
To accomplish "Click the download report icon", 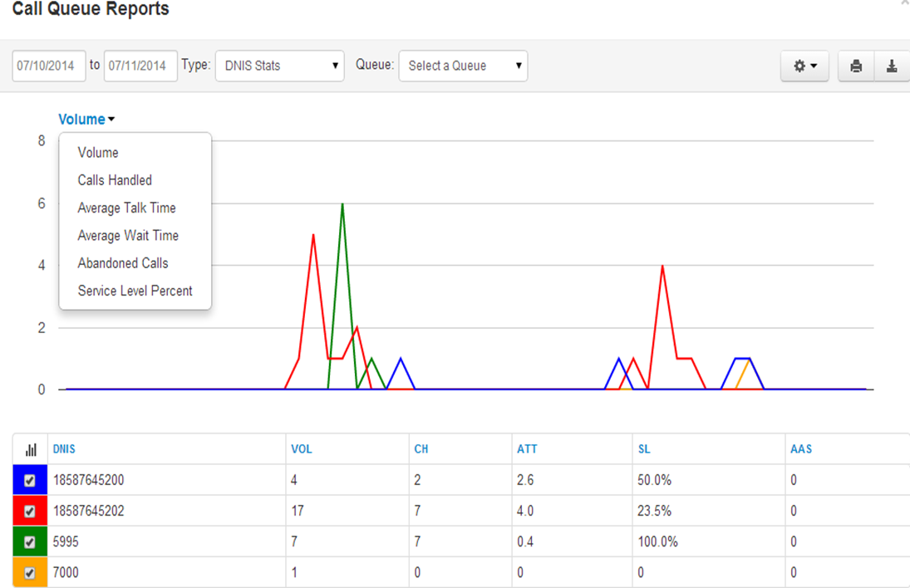I will pos(892,66).
